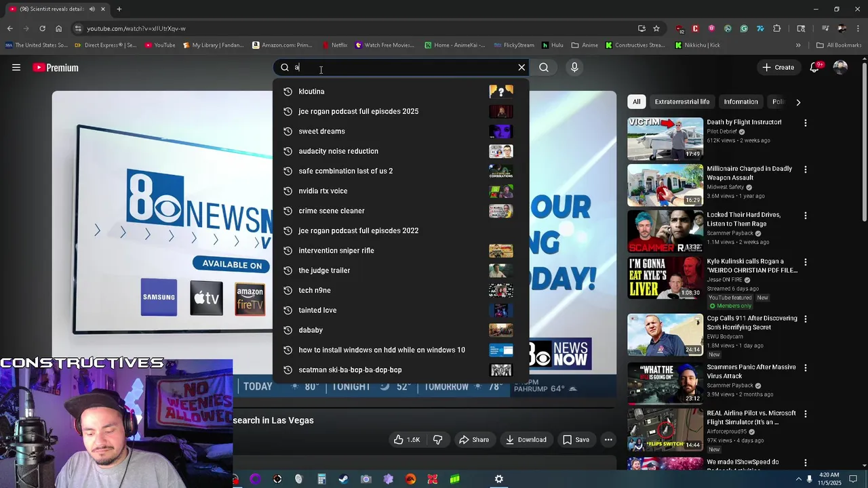Choose 'crime scene cleaner' suggestion

pos(400,211)
